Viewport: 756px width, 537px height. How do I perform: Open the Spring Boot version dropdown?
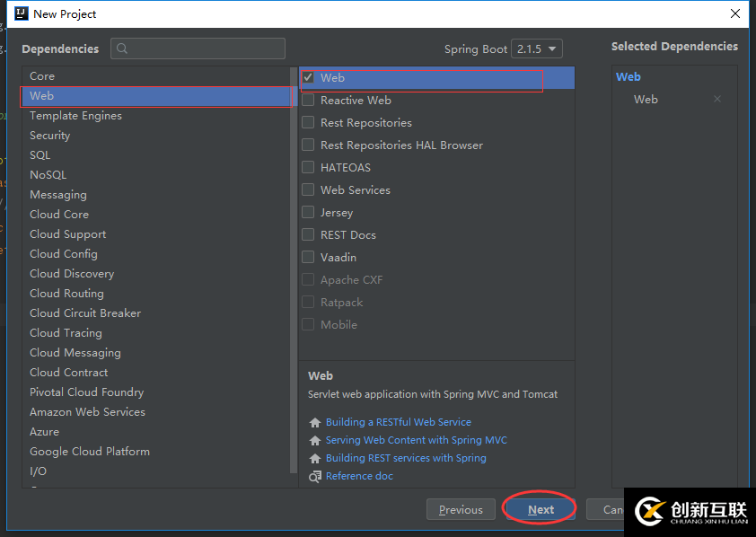pos(537,49)
